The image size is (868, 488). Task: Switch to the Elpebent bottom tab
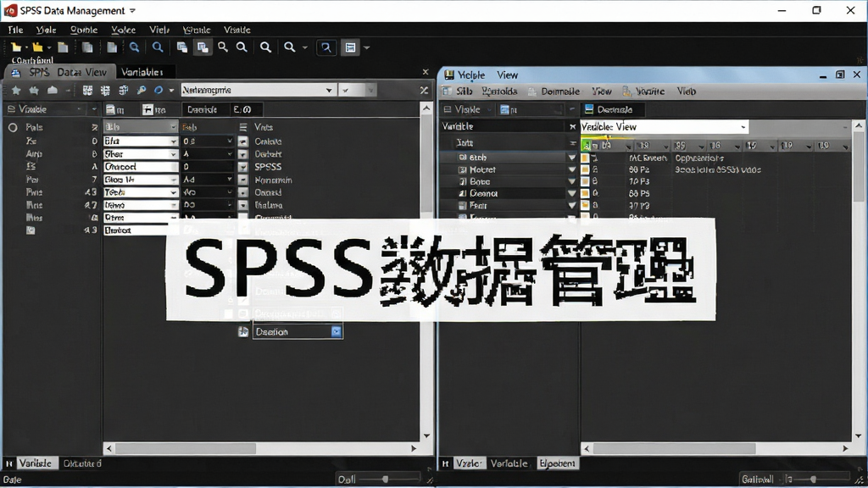558,463
